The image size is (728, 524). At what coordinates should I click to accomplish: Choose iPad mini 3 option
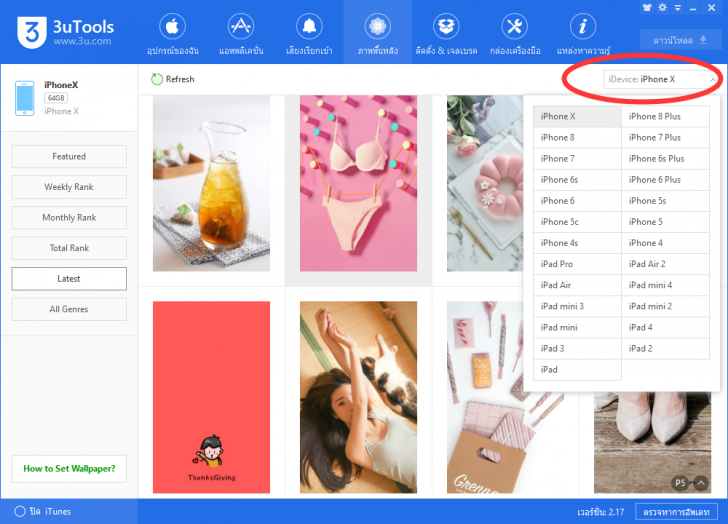coord(577,306)
